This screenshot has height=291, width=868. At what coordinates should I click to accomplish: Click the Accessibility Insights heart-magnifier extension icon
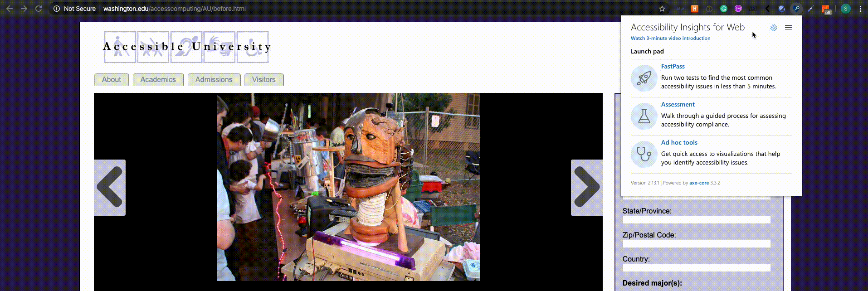click(796, 9)
